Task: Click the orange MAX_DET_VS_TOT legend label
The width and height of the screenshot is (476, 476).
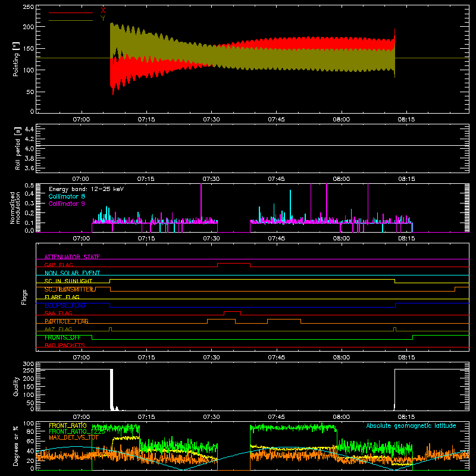Action: click(x=74, y=437)
